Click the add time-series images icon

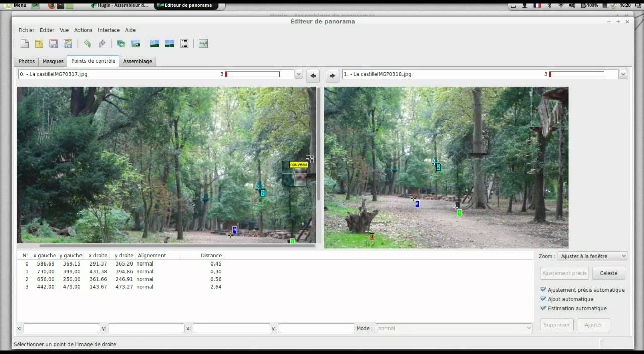pyautogui.click(x=135, y=44)
